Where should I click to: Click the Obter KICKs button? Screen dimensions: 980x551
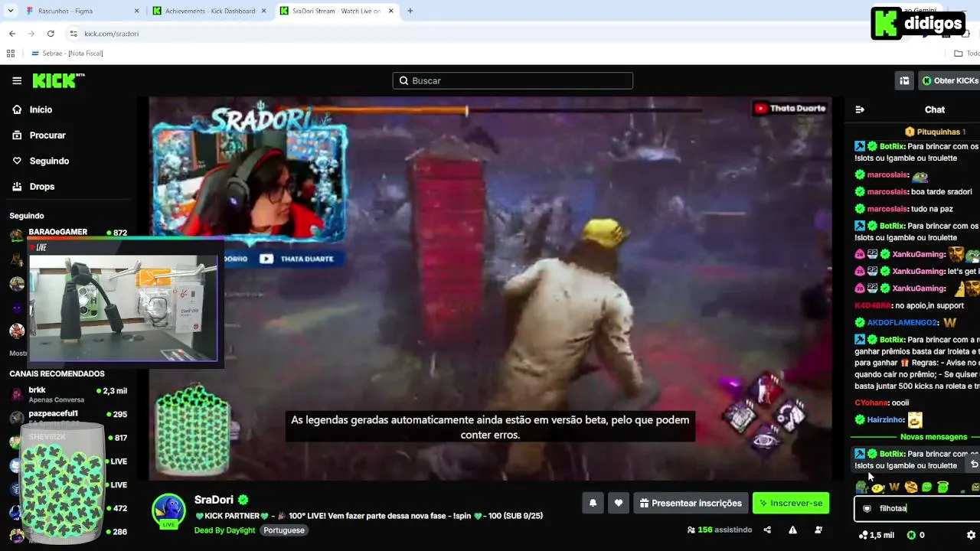pos(949,80)
